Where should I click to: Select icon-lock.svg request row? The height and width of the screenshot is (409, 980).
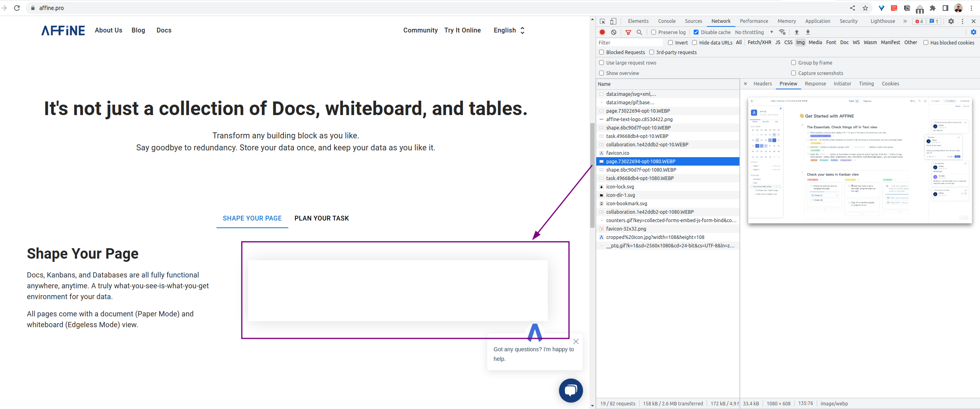point(668,186)
